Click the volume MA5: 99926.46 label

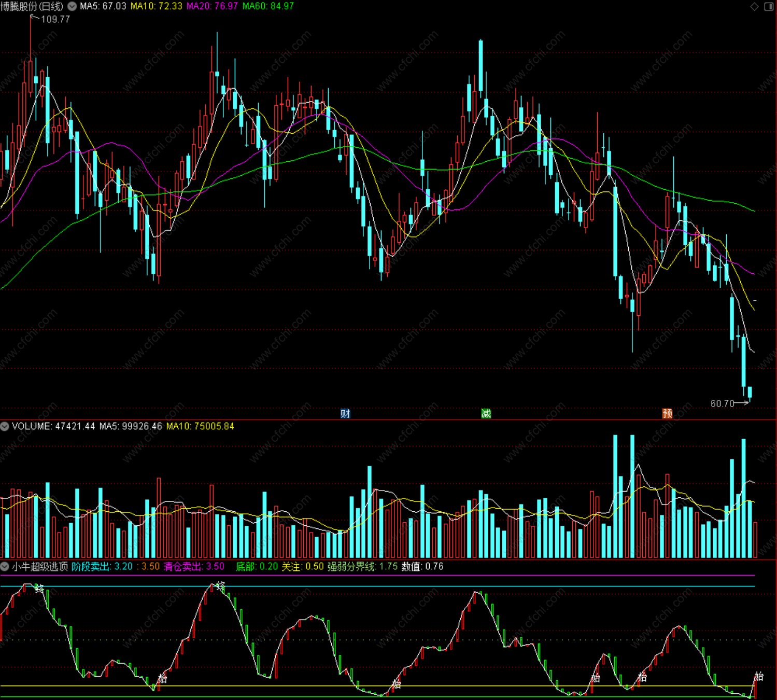[x=131, y=426]
